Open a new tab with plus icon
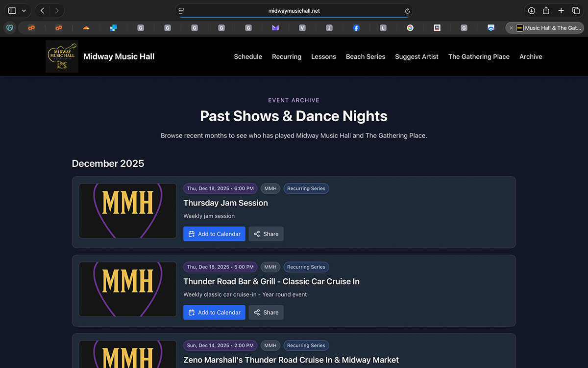 (561, 10)
